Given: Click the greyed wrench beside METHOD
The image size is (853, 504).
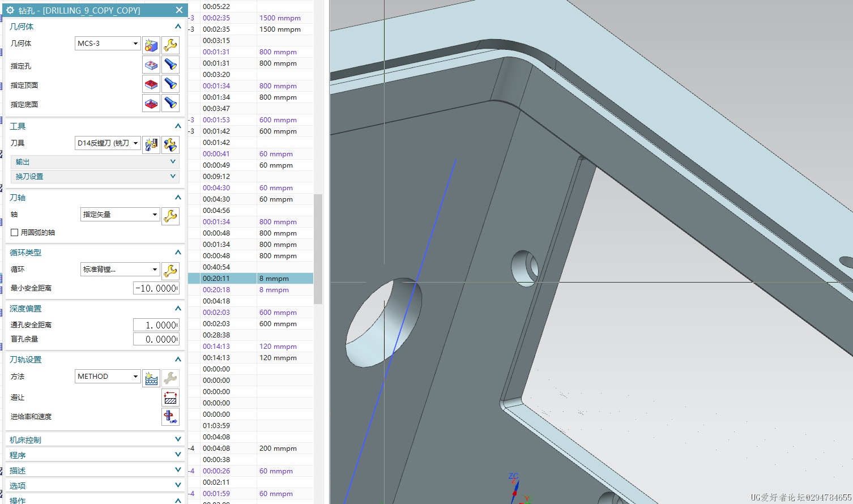Looking at the screenshot, I should coord(170,378).
